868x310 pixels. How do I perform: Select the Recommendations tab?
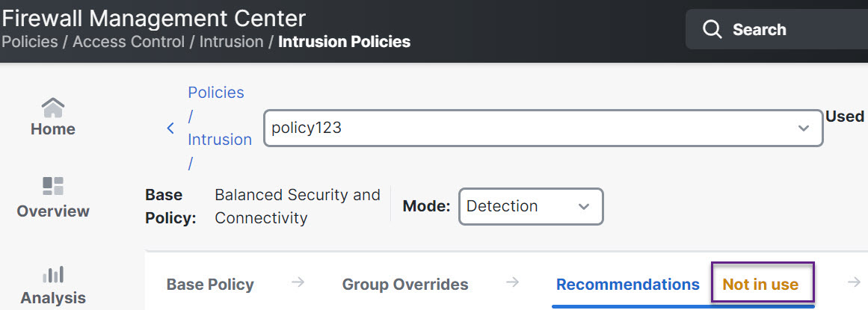627,285
